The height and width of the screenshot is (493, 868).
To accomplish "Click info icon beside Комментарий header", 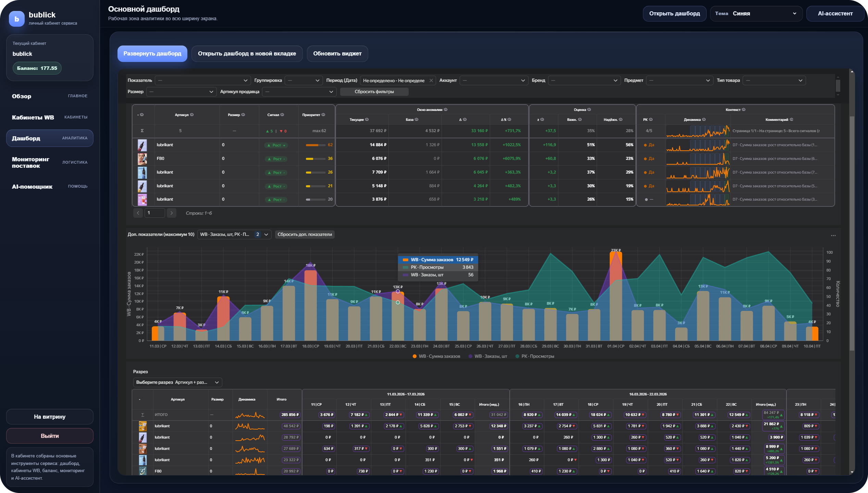I will coord(792,119).
